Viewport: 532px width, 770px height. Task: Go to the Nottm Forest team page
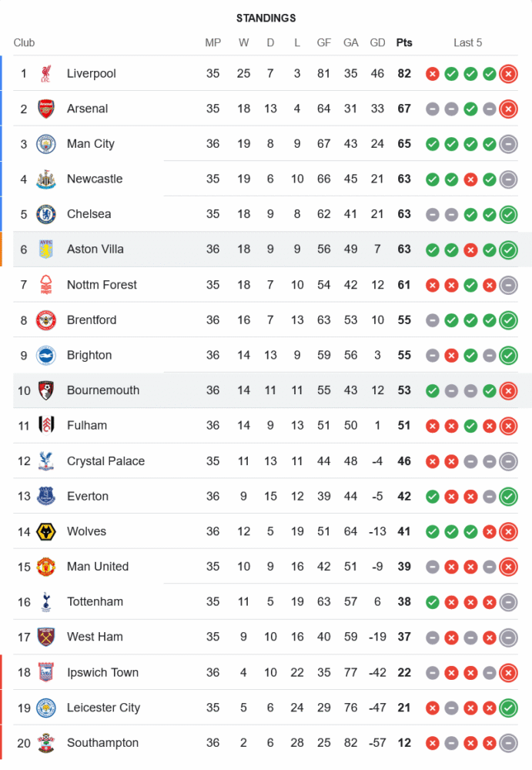click(x=102, y=285)
